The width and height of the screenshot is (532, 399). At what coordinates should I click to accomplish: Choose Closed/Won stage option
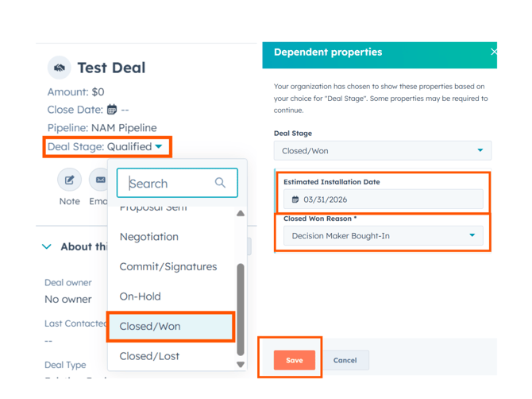(150, 327)
